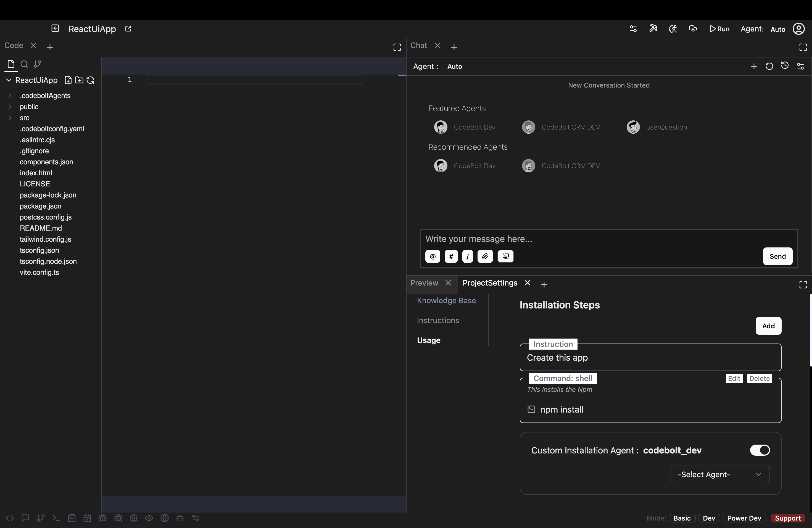Click the chat bubble icon in bottom bar

point(25,518)
